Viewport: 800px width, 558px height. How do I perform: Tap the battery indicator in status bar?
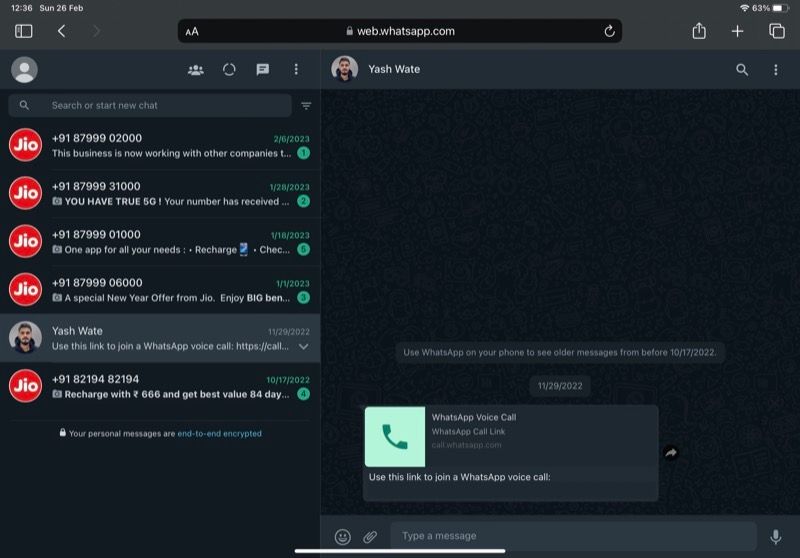[780, 8]
